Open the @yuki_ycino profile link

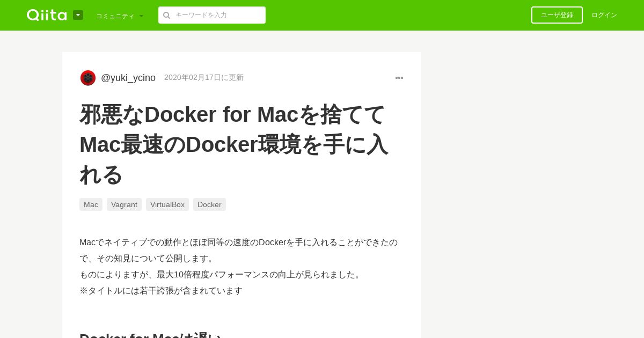pos(128,78)
